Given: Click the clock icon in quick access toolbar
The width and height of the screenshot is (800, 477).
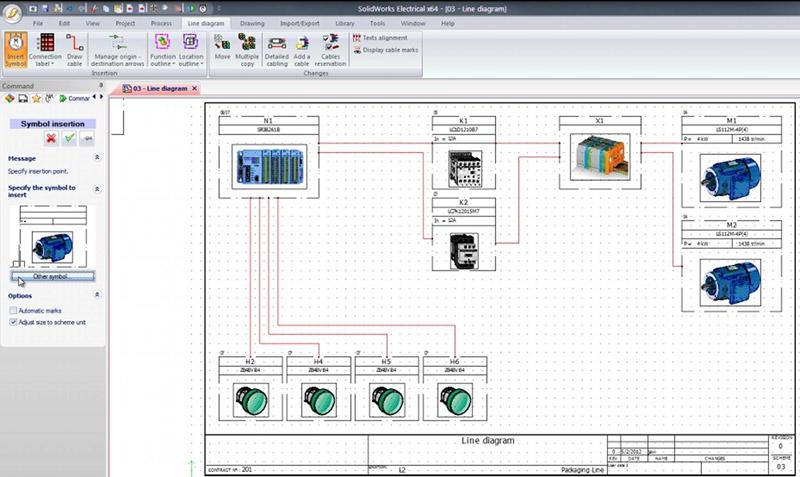Looking at the screenshot, I should (x=203, y=9).
